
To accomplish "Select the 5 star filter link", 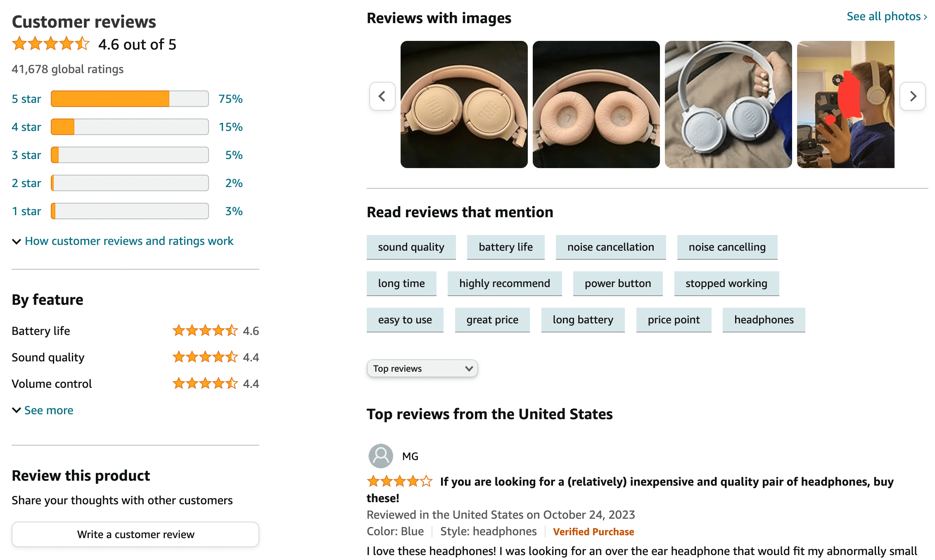I will 26,99.
